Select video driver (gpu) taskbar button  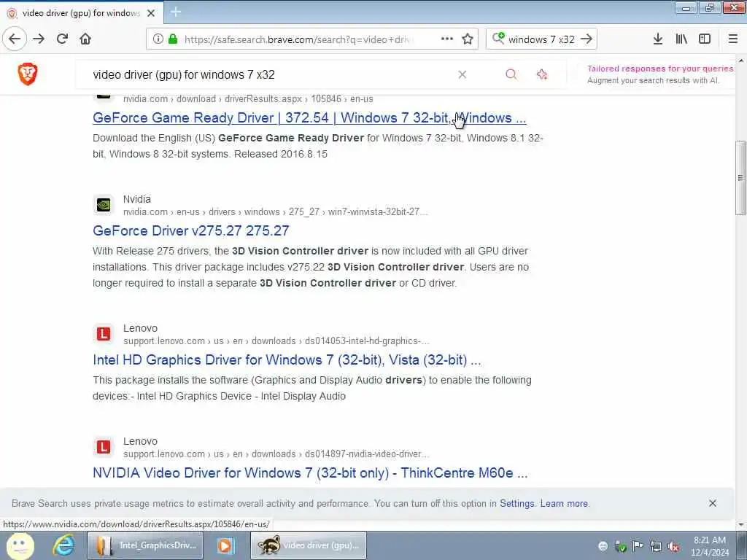(x=309, y=545)
